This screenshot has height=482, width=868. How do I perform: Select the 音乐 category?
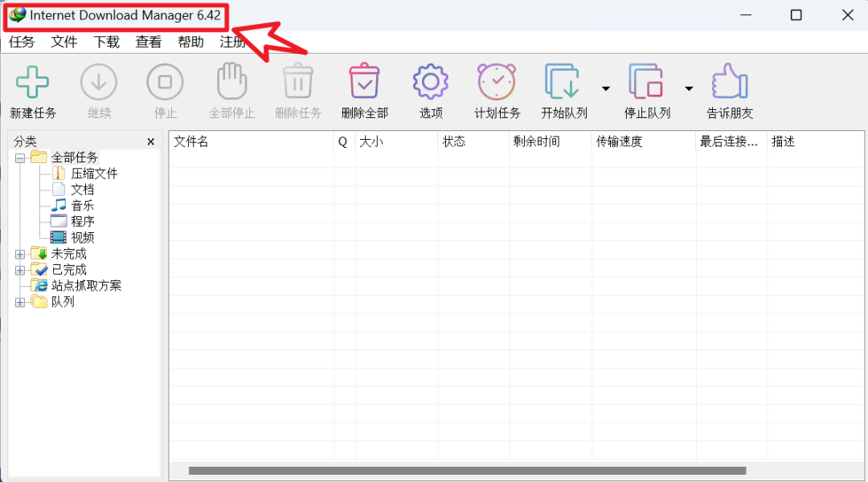[83, 206]
